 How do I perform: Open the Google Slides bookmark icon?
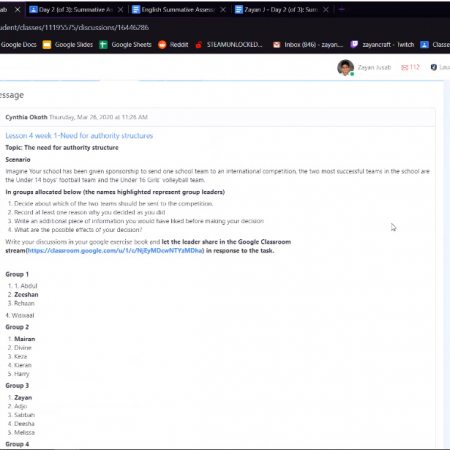click(47, 44)
